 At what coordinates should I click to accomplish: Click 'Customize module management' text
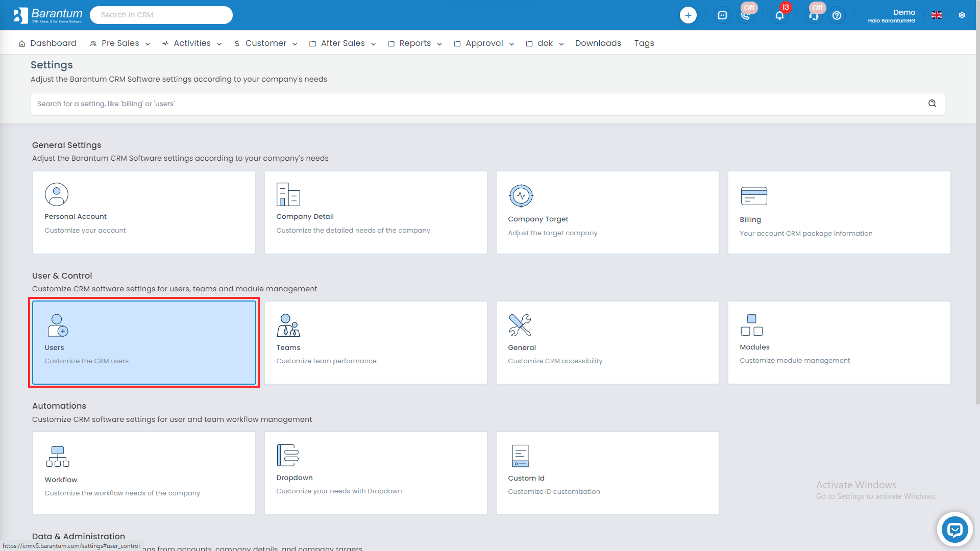pos(795,361)
